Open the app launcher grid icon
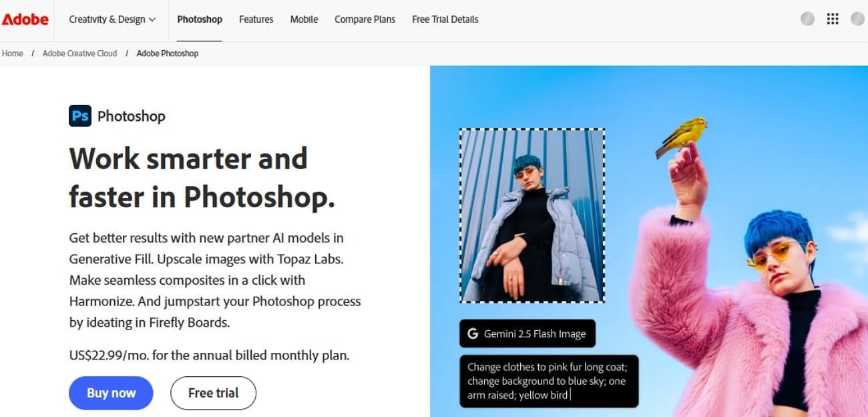 pos(833,19)
